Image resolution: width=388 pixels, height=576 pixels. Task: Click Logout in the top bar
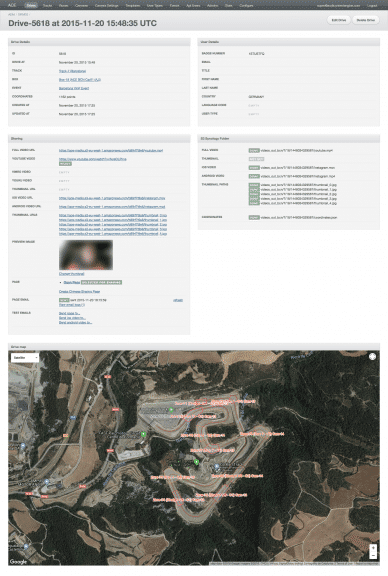coord(371,6)
